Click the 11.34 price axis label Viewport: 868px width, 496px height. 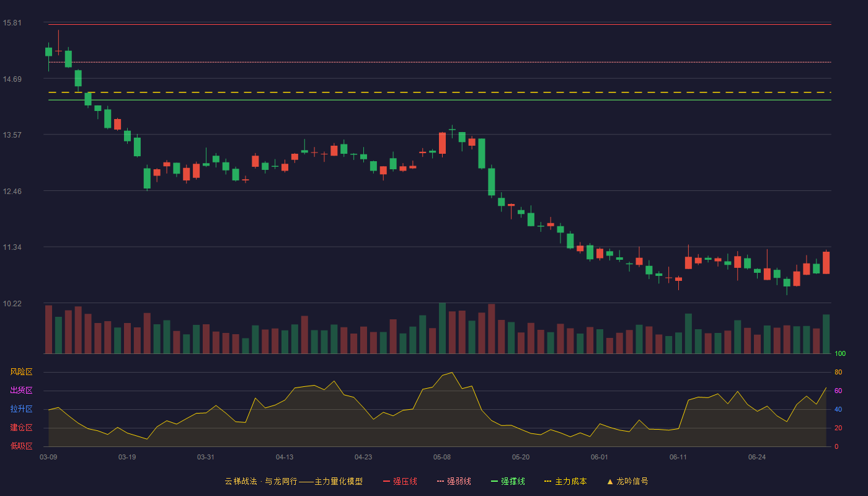click(x=12, y=247)
